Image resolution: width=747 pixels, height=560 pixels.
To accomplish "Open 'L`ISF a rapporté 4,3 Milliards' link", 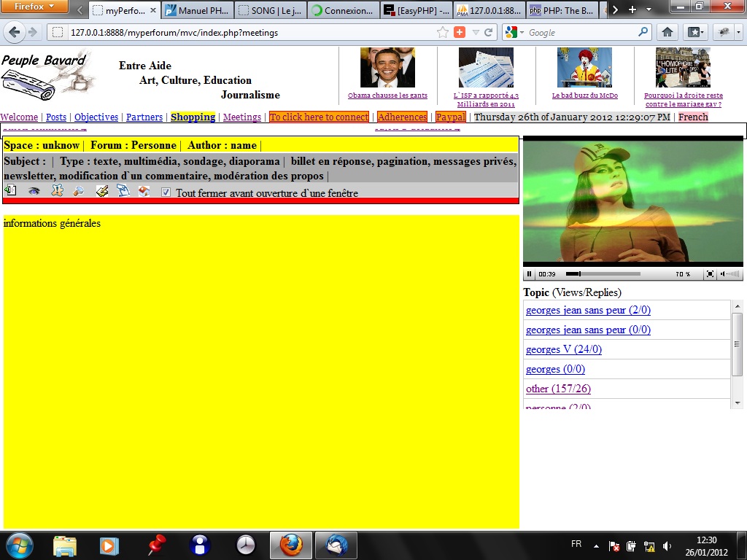I will pyautogui.click(x=486, y=99).
